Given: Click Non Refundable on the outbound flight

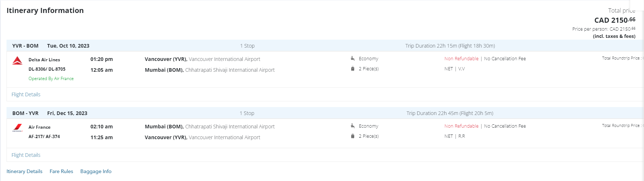Looking at the screenshot, I should [461, 58].
